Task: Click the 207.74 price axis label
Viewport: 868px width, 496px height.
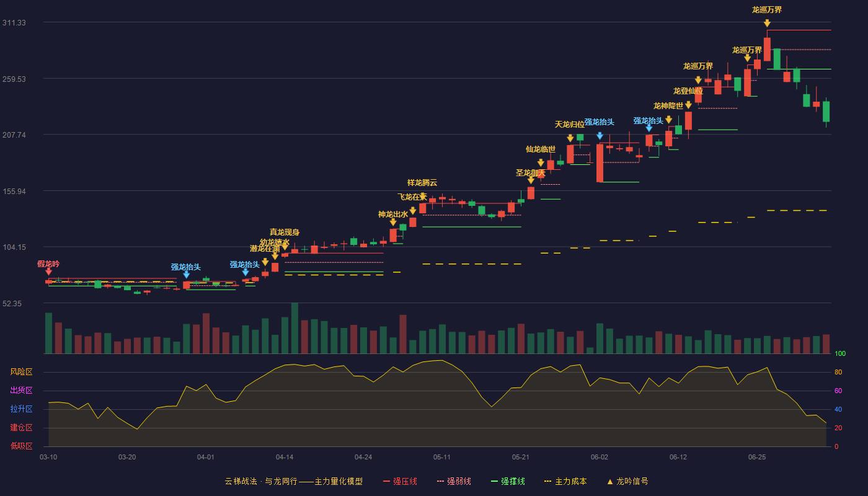Action: [14, 135]
